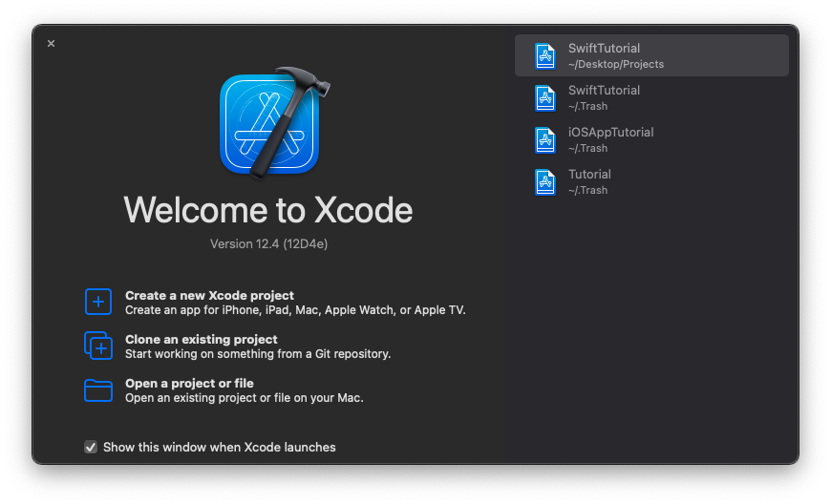The width and height of the screenshot is (831, 504).
Task: Click 'Create an app for iPhone, iPad, Mac' description
Action: [x=295, y=310]
